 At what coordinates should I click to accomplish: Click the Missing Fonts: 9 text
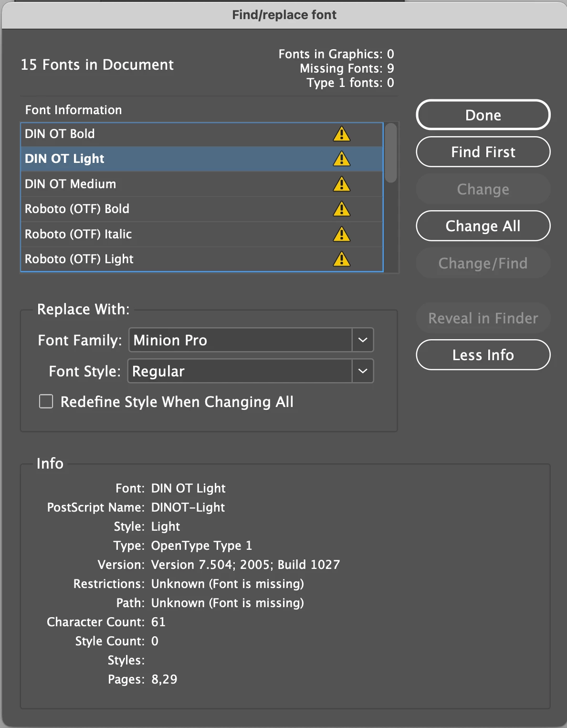(347, 68)
